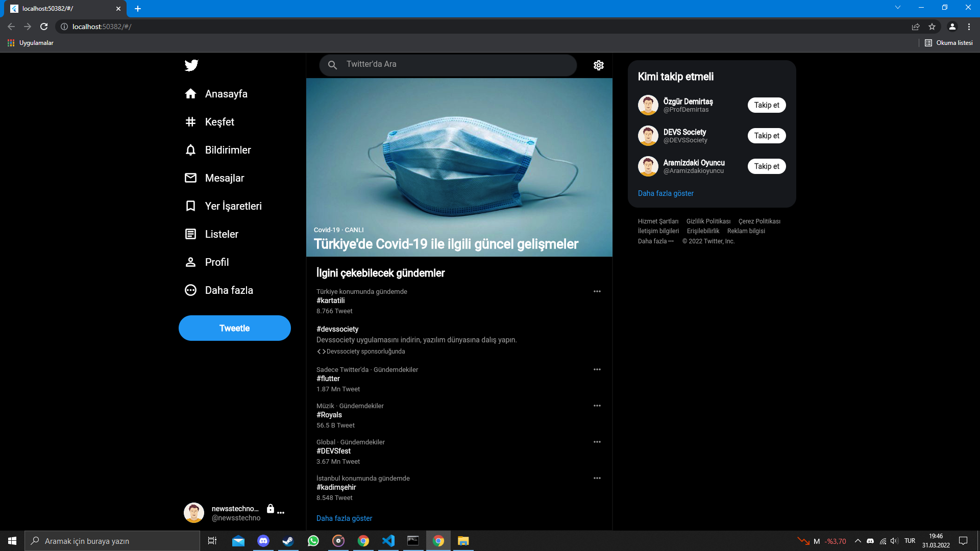The height and width of the screenshot is (551, 980).
Task: Open Çerez Politikası footer link
Action: click(759, 221)
